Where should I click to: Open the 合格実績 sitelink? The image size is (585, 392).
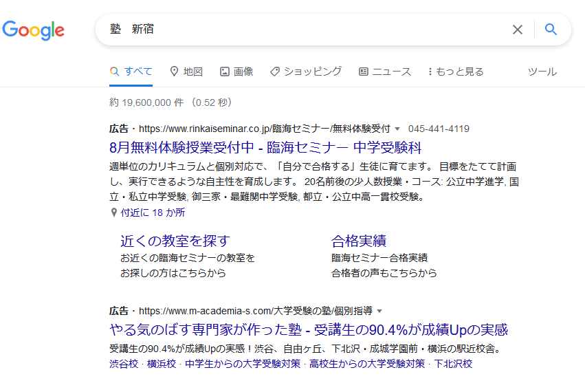click(x=359, y=241)
